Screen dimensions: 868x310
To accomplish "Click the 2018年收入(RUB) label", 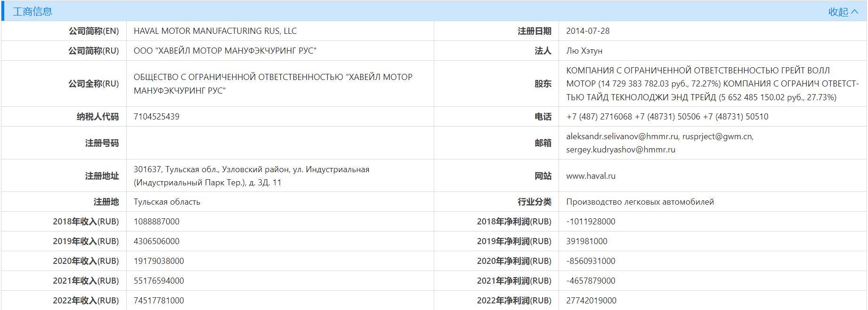I will (x=86, y=222).
